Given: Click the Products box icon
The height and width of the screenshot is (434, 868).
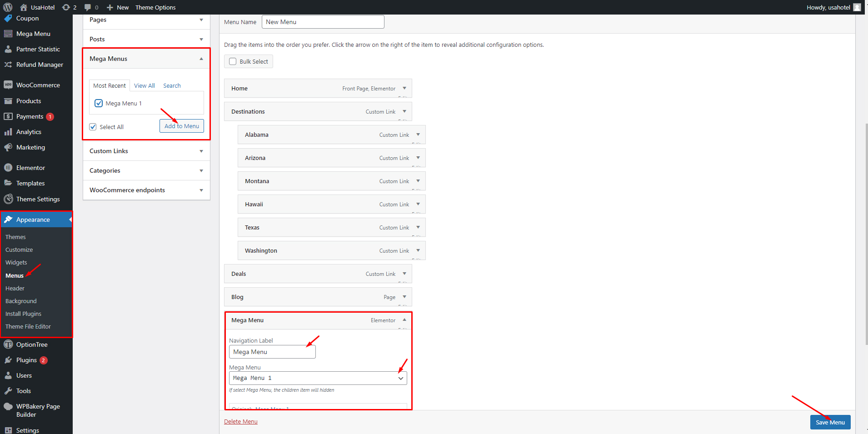Looking at the screenshot, I should tap(8, 101).
